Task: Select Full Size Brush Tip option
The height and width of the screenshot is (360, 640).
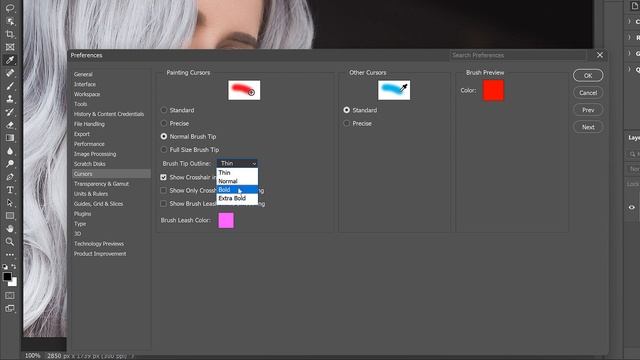Action: (x=164, y=150)
